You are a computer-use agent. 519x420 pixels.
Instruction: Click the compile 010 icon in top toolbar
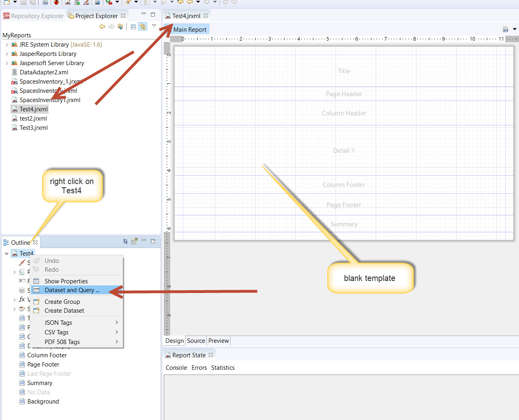tap(45, 2)
